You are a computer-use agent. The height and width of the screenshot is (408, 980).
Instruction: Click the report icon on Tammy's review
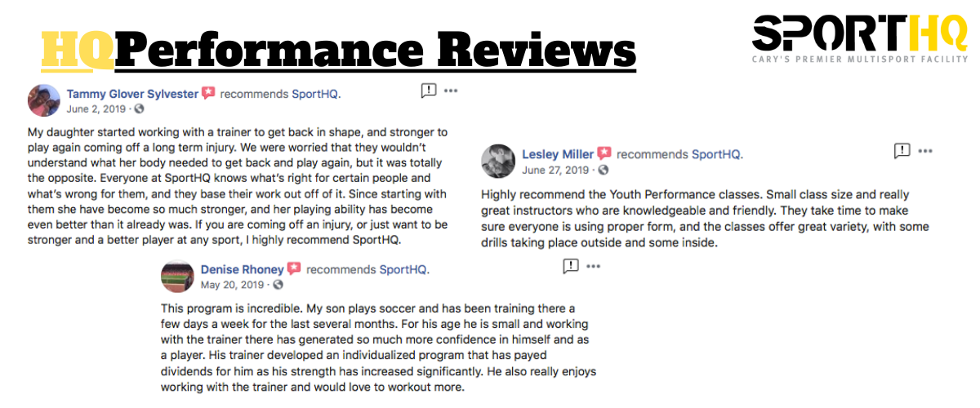point(429,91)
